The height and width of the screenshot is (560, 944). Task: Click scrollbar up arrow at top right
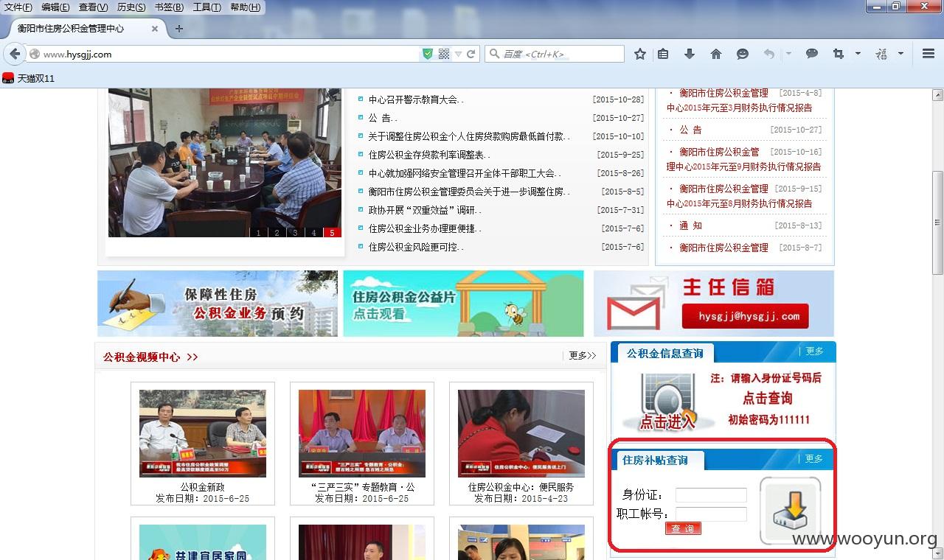[937, 95]
